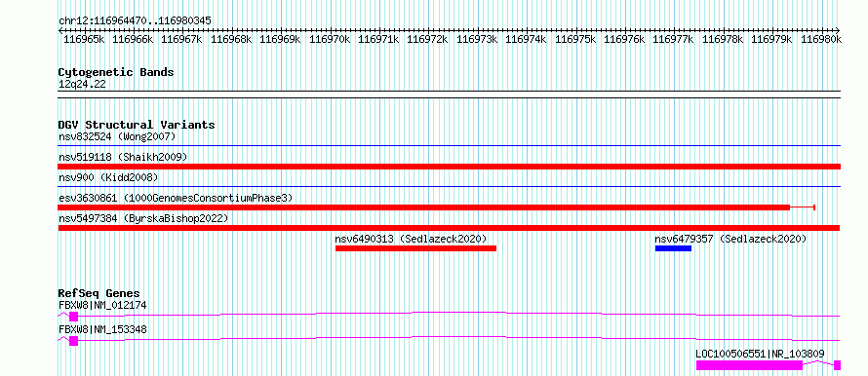Open the DGV Structural Variants track title
The width and height of the screenshot is (868, 376).
coord(137,125)
